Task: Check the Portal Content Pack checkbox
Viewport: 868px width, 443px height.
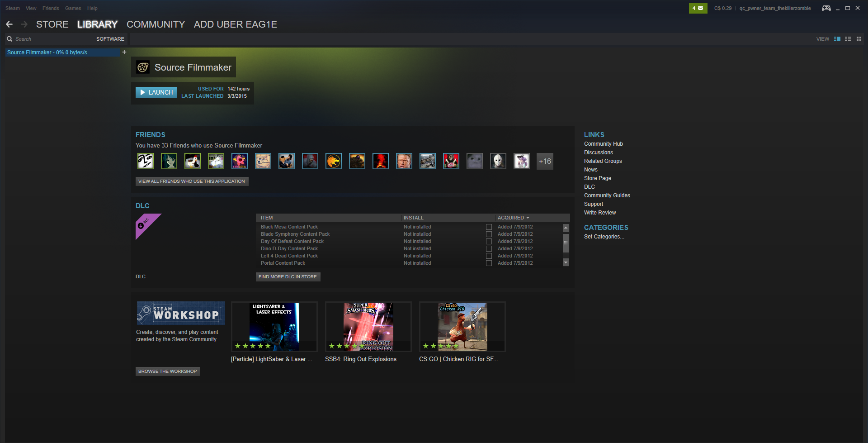Action: [489, 263]
